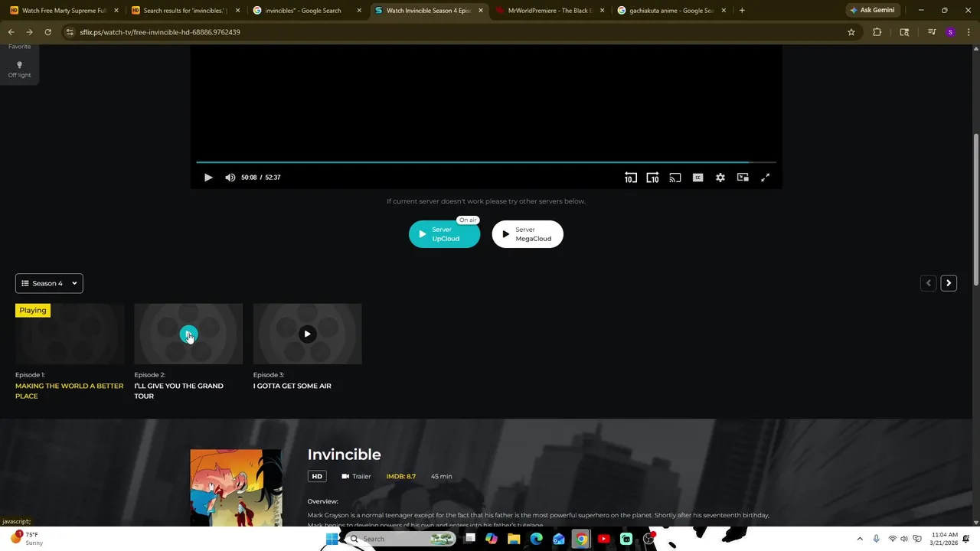Add the show to Favorite

pyautogui.click(x=19, y=47)
